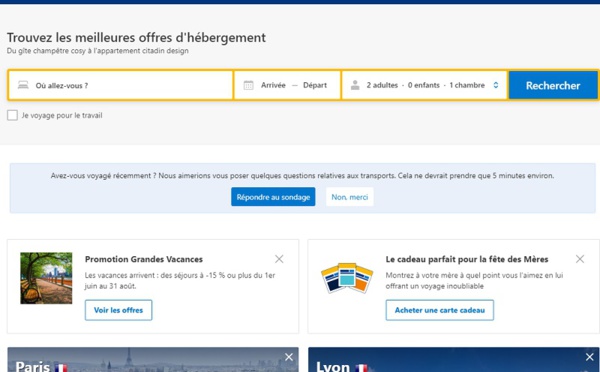
Task: Open the park bench promotion thumbnail
Action: coord(46,278)
